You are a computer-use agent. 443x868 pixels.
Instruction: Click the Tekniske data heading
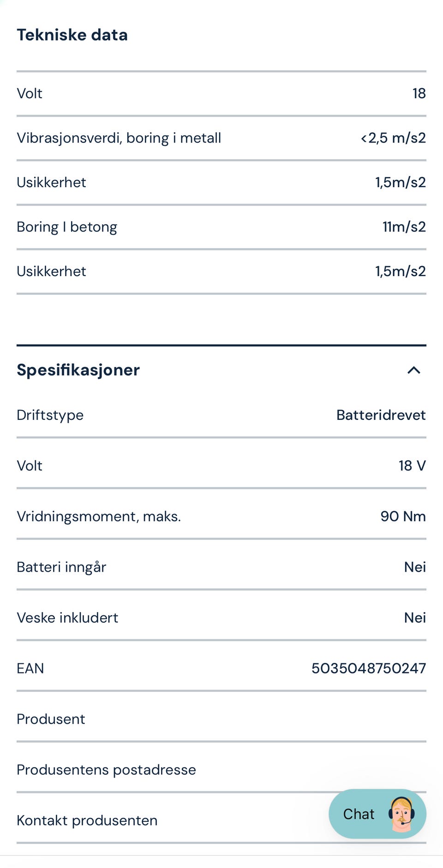72,35
